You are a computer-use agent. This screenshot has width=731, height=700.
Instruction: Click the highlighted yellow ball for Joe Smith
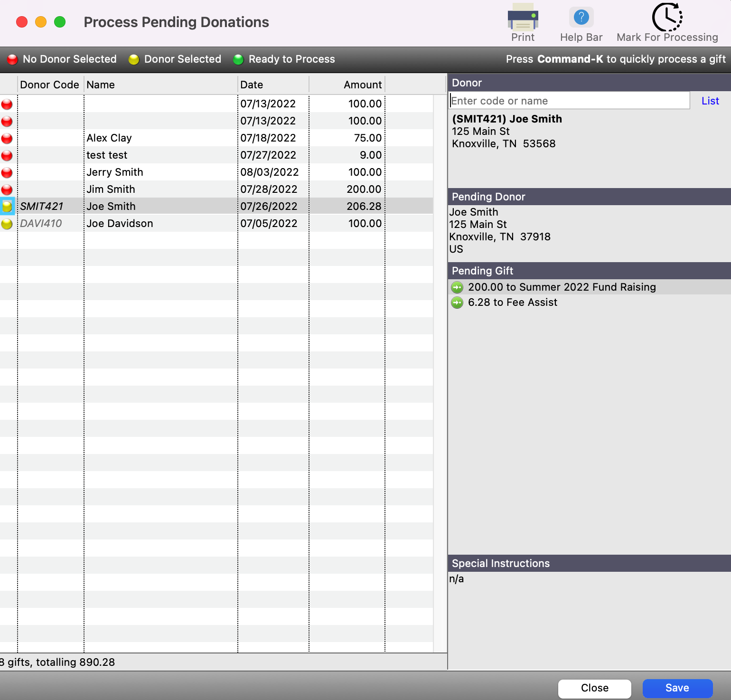pos(7,207)
